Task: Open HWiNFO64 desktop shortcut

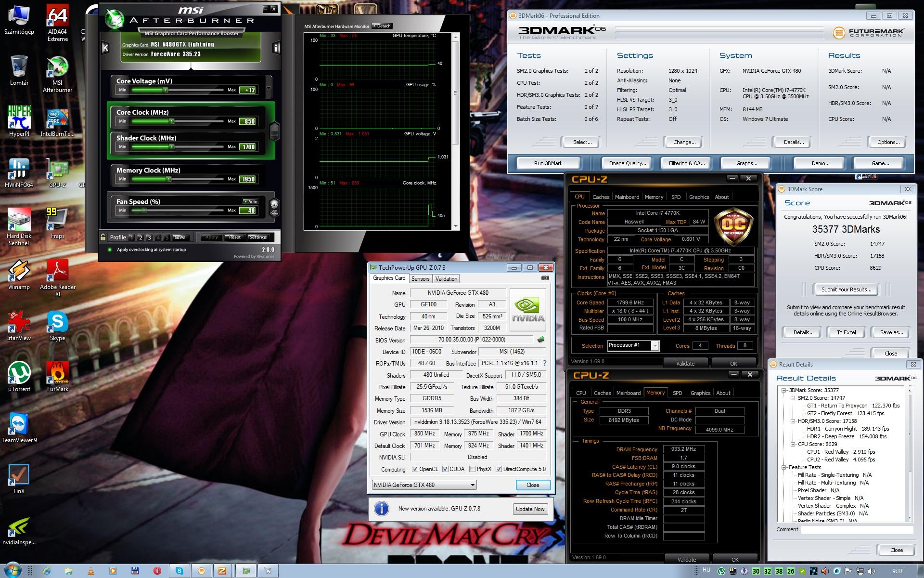Action: (x=19, y=173)
